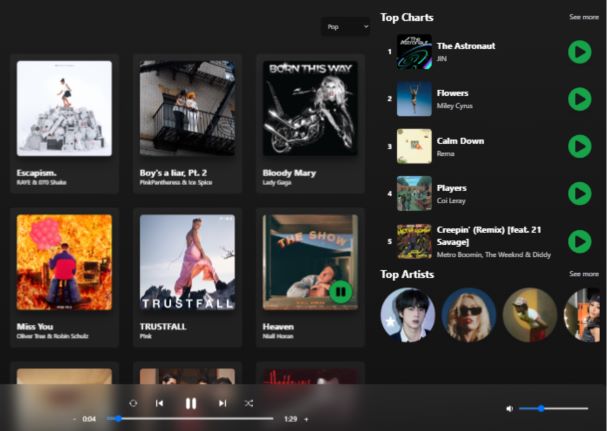Open Boy's a liar, Pt. 2 cover

[187, 108]
